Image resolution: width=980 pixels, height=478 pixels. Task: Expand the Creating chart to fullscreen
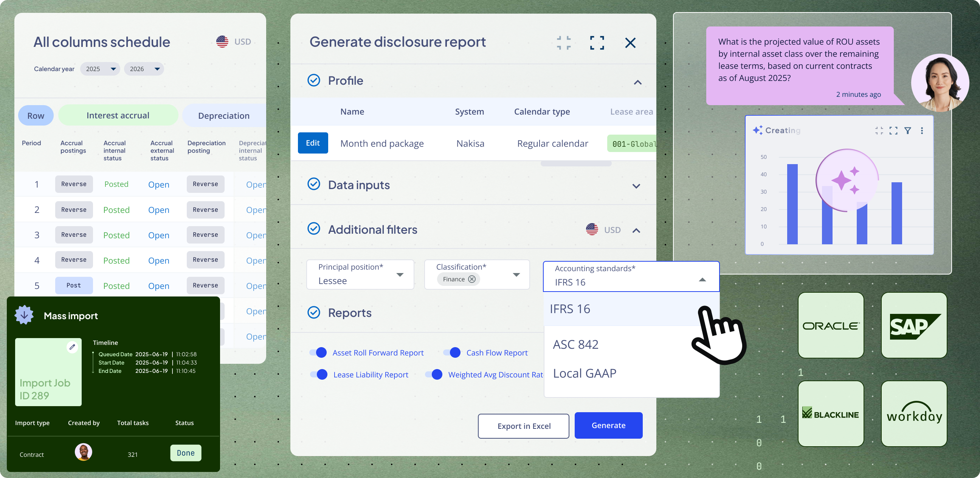coord(894,130)
